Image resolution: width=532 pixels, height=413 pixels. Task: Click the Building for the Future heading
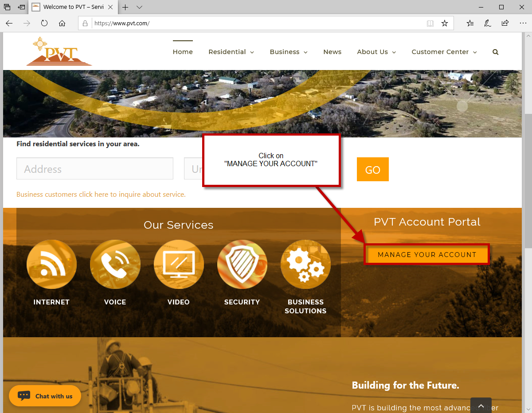[x=406, y=386]
